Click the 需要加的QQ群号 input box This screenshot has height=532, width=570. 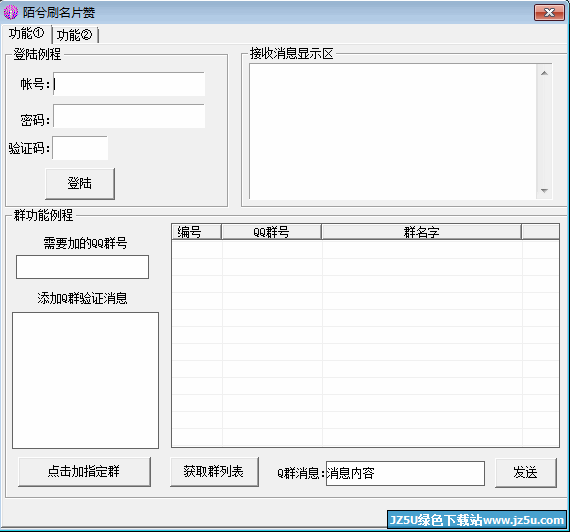pyautogui.click(x=83, y=267)
